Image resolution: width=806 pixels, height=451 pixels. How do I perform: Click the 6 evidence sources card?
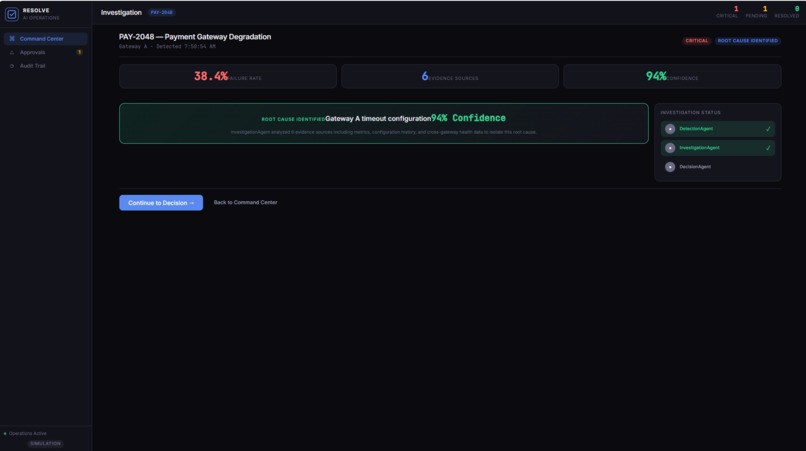pos(450,77)
